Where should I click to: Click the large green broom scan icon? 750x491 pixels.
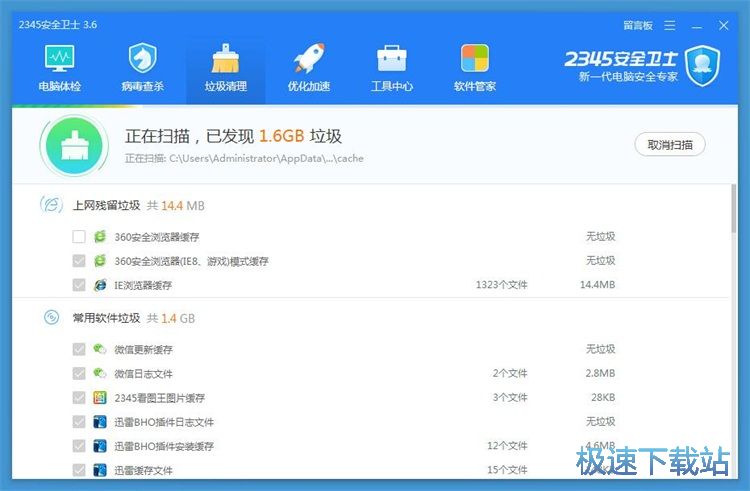[74, 146]
